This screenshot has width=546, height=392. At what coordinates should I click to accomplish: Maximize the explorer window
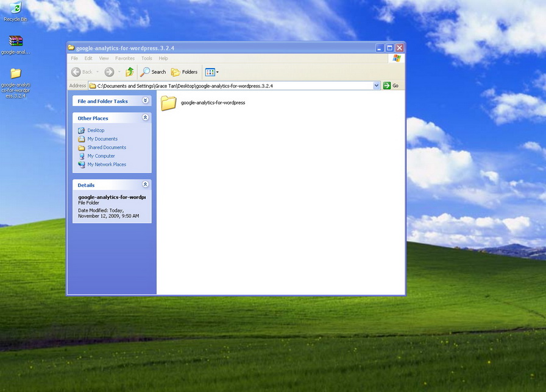(x=389, y=47)
